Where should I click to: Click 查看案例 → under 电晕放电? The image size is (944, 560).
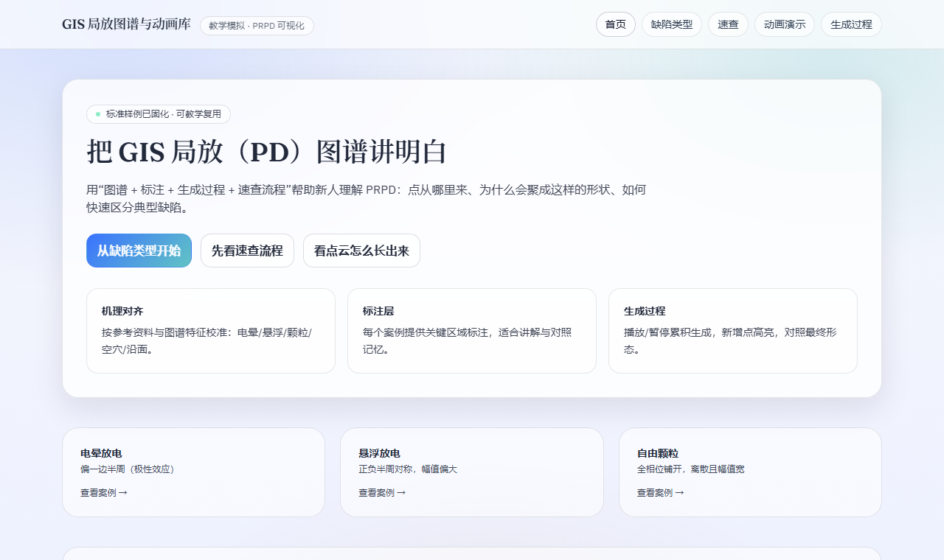(104, 493)
